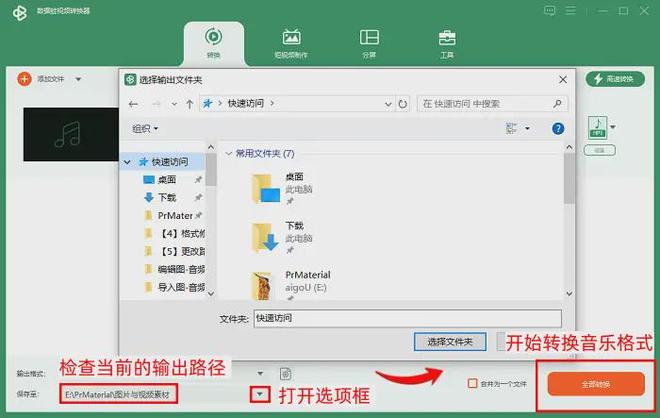Open the 短视频制作 tab
Viewport: 660px width, 418px height.
[x=291, y=43]
